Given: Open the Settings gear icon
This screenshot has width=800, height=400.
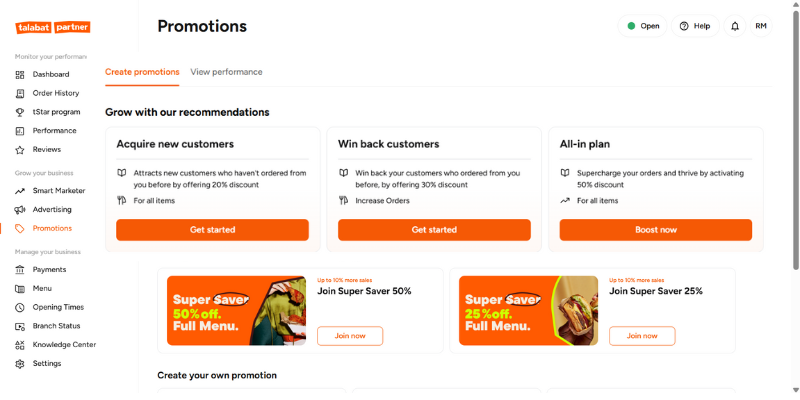Looking at the screenshot, I should tap(20, 364).
